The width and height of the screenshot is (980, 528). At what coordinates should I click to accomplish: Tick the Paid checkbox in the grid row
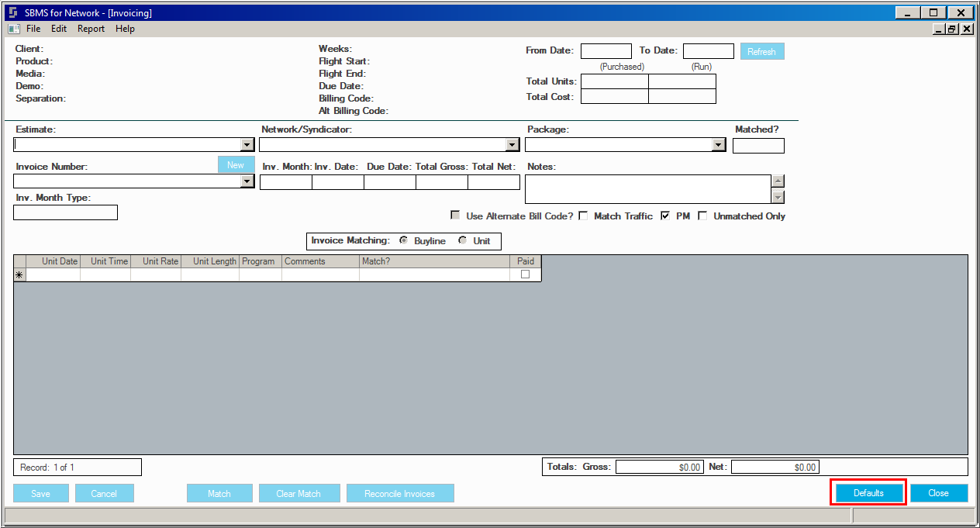click(525, 274)
